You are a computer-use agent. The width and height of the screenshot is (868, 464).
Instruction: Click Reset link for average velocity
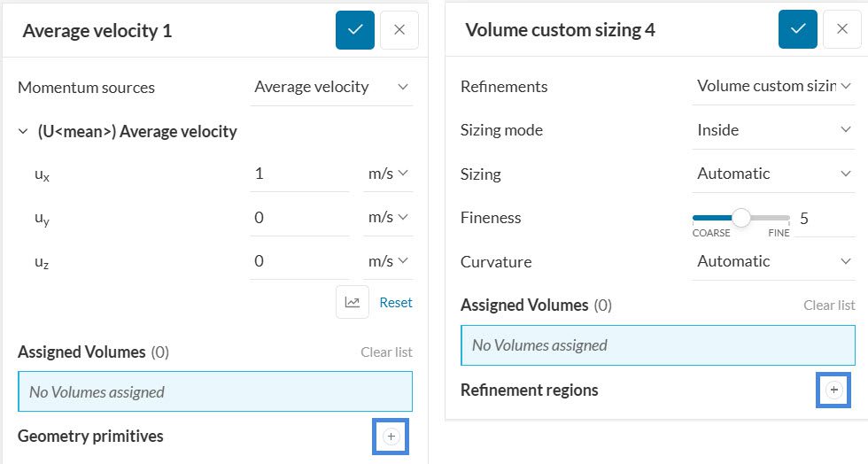pos(396,302)
